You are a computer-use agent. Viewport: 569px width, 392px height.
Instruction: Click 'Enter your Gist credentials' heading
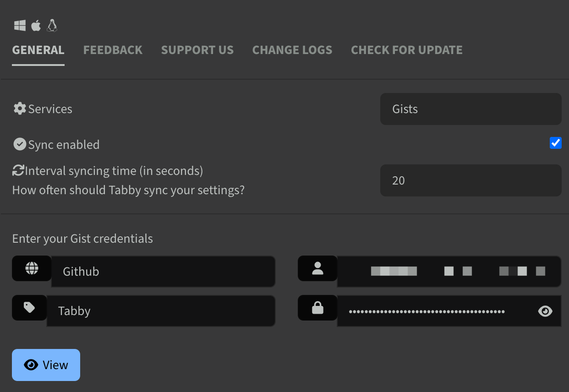(x=82, y=239)
